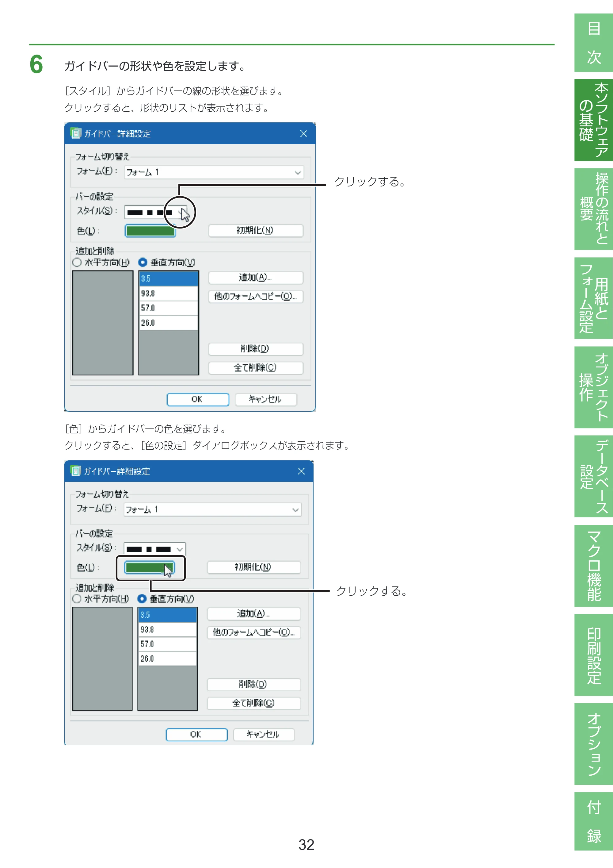The image size is (613, 868).
Task: Select the 26.0 entry in upper dialog list
Action: coord(169,323)
